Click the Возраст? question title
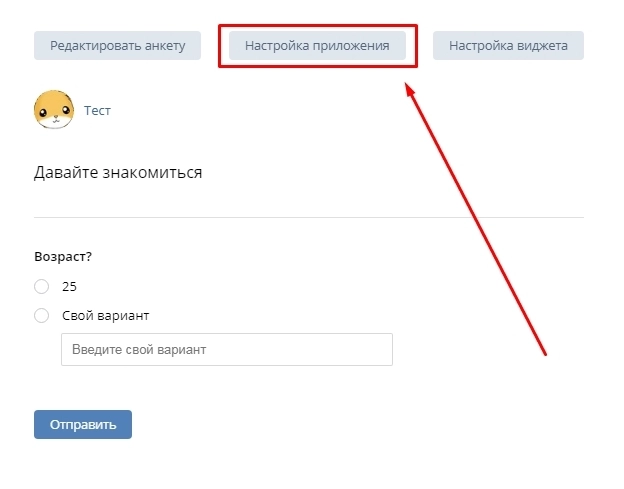The width and height of the screenshot is (624, 489). 63,257
